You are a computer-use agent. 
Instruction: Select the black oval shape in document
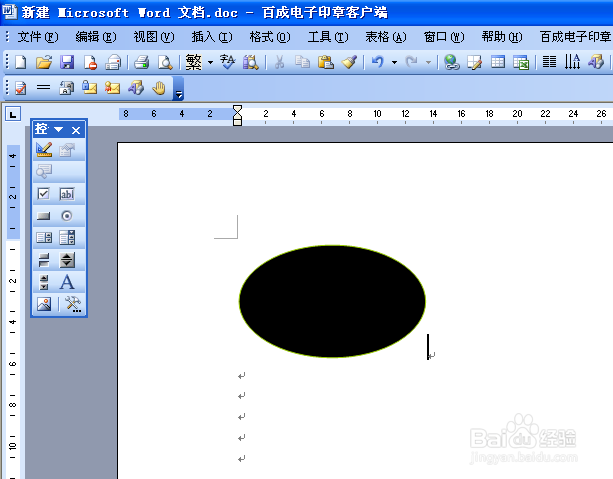click(332, 301)
